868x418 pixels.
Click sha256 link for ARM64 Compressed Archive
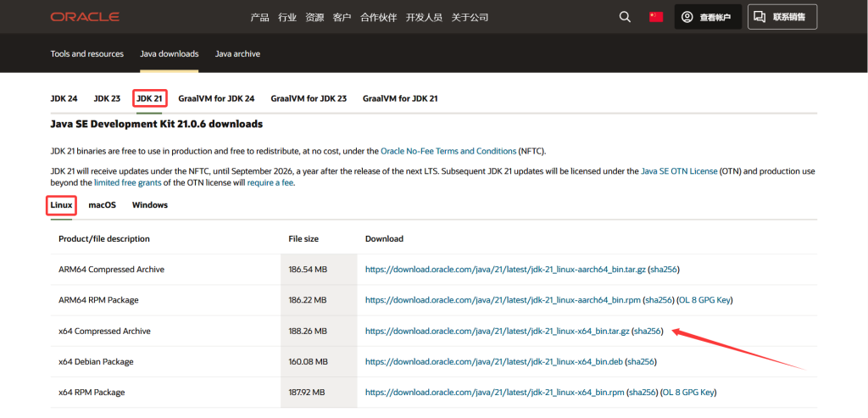(x=664, y=270)
